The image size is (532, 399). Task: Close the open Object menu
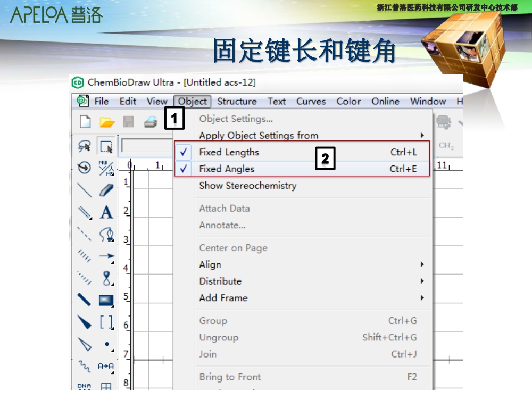193,101
